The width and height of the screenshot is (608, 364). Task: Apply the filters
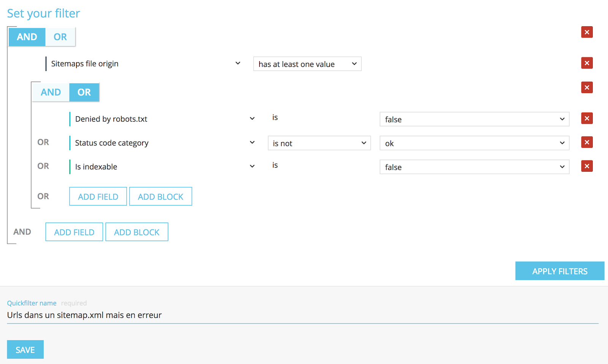(559, 271)
